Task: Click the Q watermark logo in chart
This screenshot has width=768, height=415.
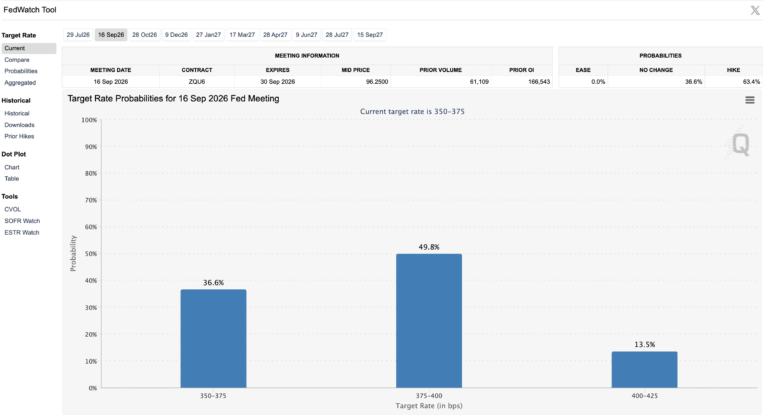Action: tap(740, 144)
